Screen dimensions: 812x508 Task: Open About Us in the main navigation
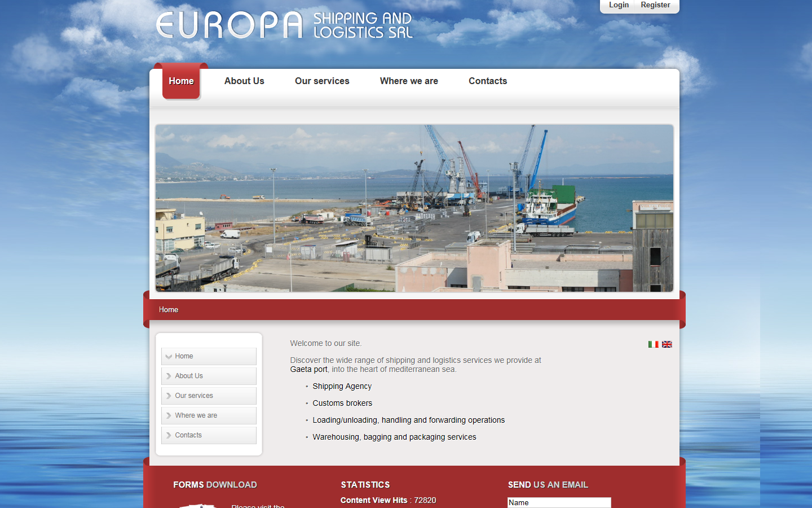coord(244,81)
